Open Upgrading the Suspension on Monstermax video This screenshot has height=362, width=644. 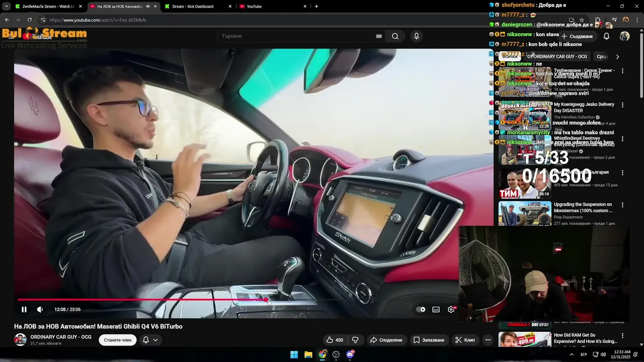[x=525, y=214]
